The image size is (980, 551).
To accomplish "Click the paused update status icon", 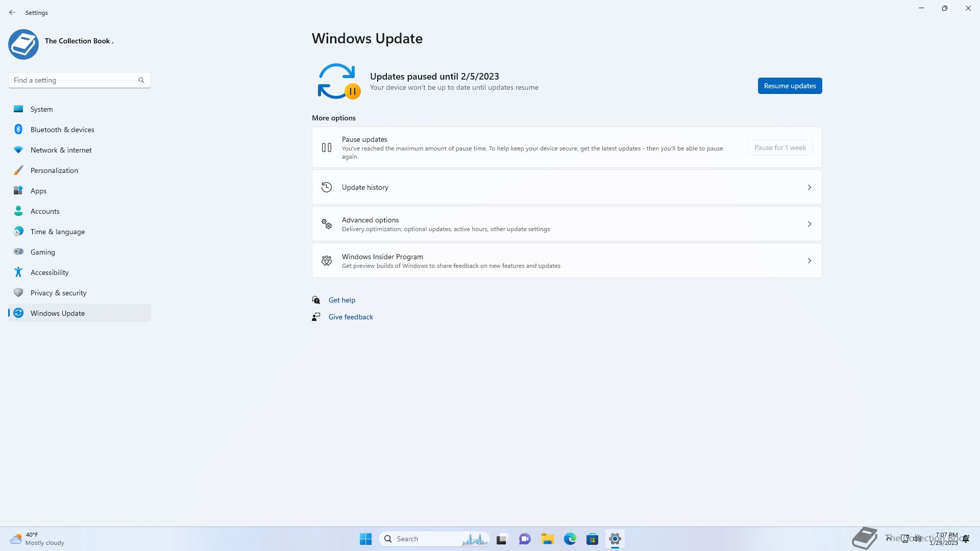I will click(x=339, y=81).
